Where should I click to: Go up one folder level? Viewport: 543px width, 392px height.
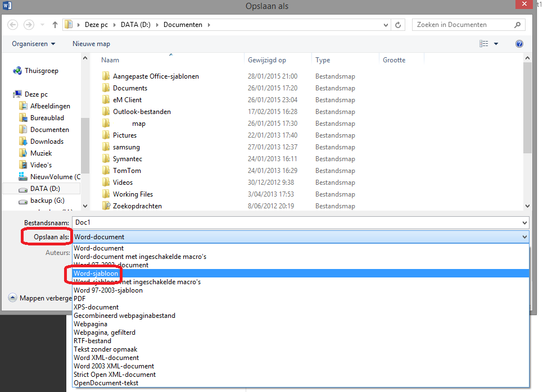[55, 25]
